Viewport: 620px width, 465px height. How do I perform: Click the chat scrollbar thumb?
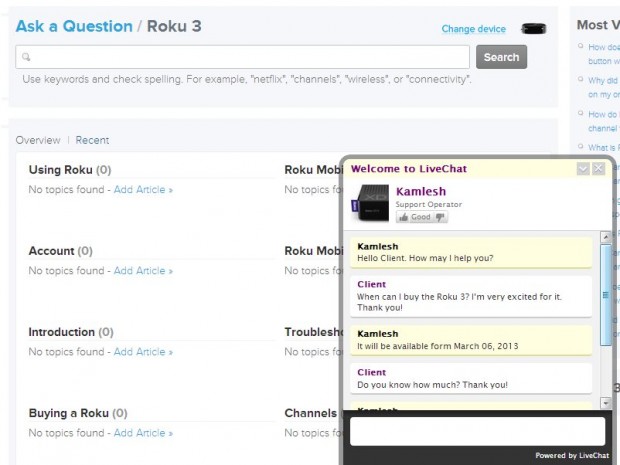(x=605, y=295)
